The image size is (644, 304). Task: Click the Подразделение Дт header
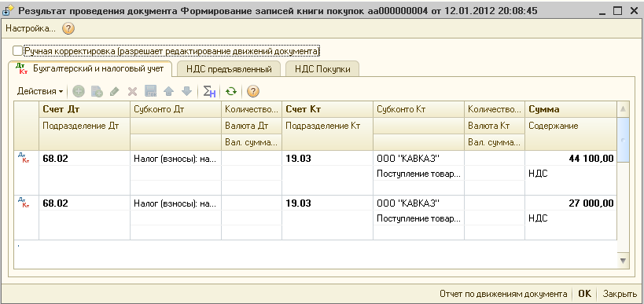pyautogui.click(x=84, y=126)
